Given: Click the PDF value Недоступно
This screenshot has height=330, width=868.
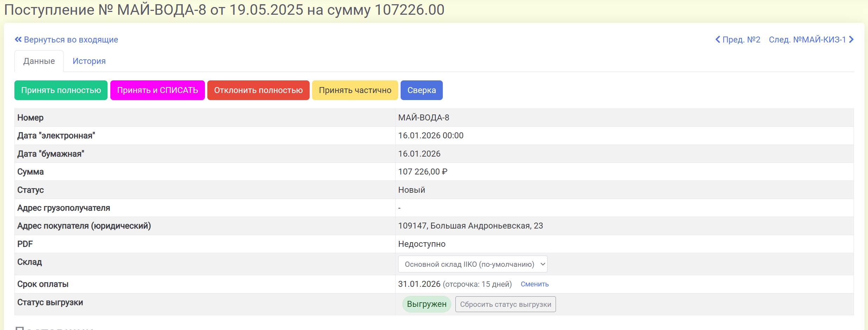Looking at the screenshot, I should pos(422,244).
